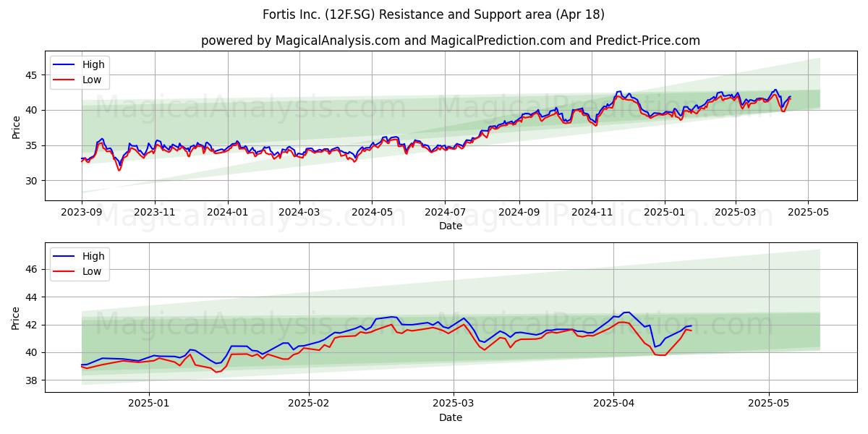Click the '2025-03' tick label in the lower chart

[x=454, y=404]
